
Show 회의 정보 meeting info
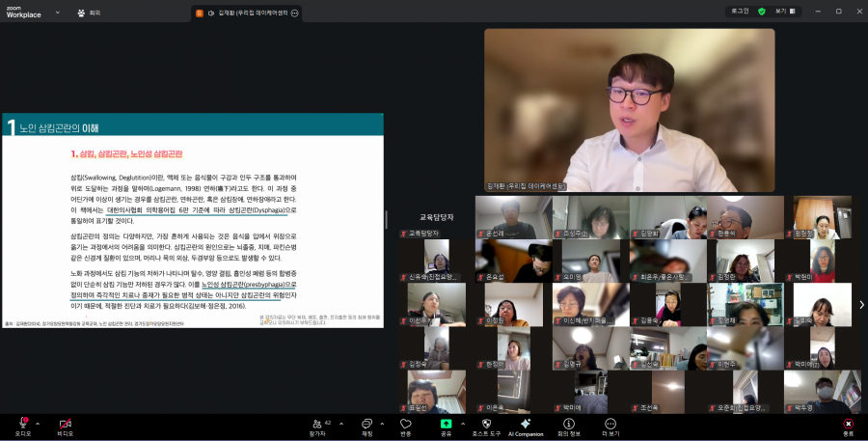pos(570,425)
